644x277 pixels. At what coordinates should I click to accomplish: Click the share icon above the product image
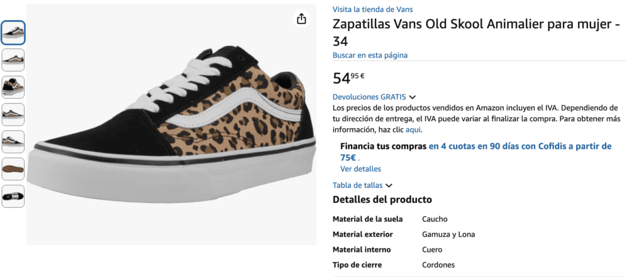[301, 19]
